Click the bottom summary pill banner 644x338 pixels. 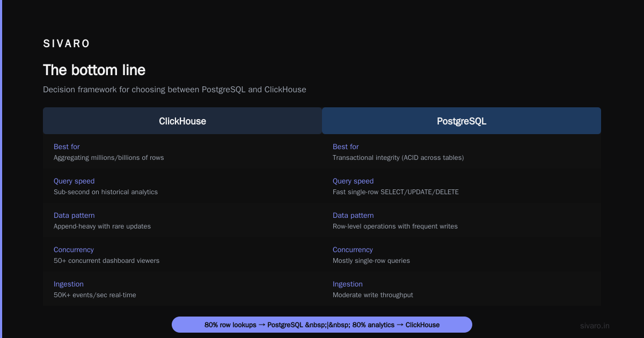click(x=322, y=325)
